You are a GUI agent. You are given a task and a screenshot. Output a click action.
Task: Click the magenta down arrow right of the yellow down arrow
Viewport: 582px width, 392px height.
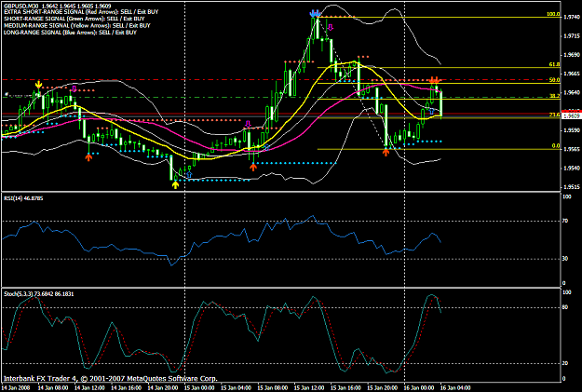click(x=74, y=88)
